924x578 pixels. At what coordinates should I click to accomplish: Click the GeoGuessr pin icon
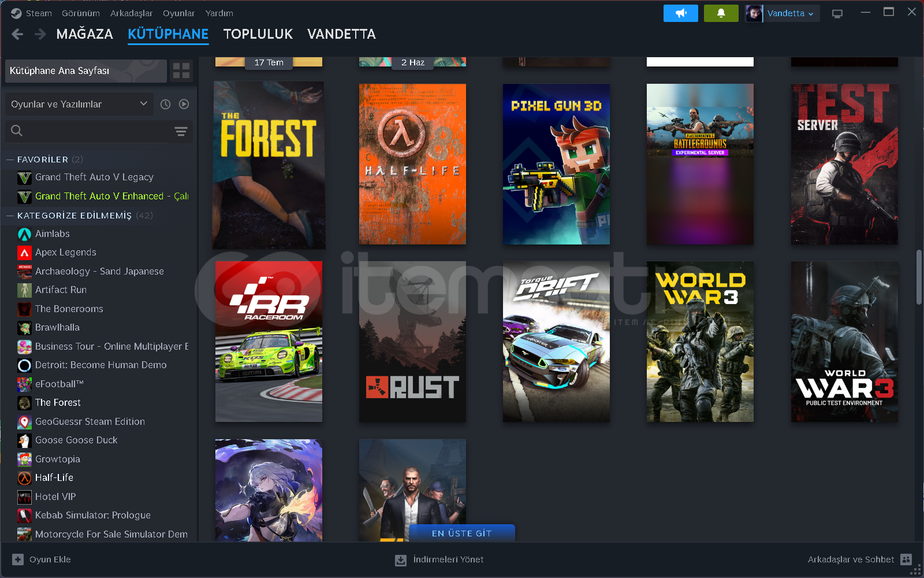click(x=24, y=422)
